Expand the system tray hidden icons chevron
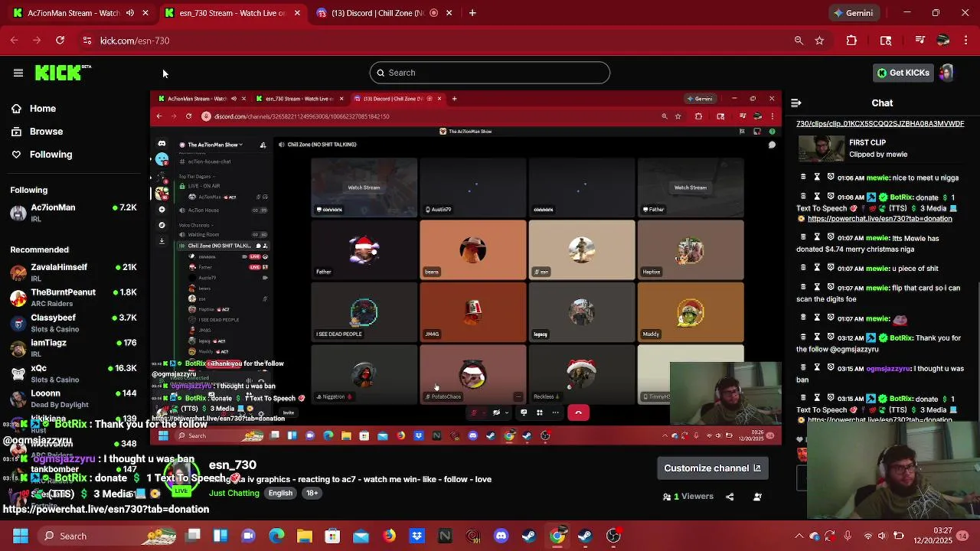 (799, 536)
